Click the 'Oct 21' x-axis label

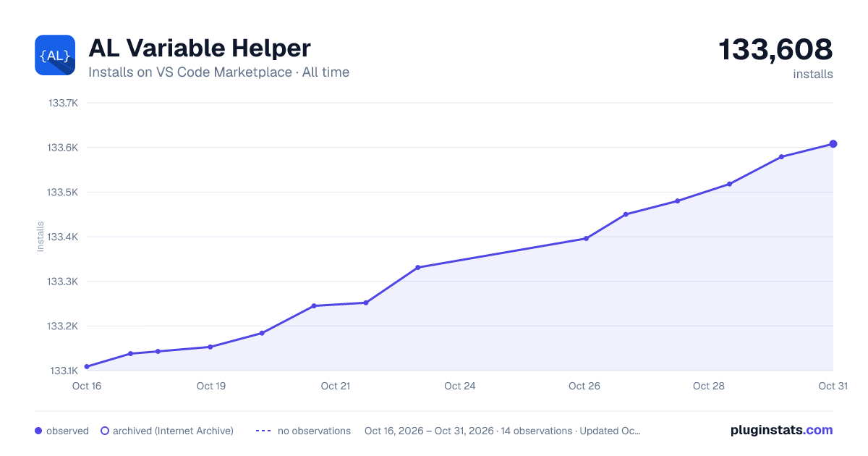[336, 386]
